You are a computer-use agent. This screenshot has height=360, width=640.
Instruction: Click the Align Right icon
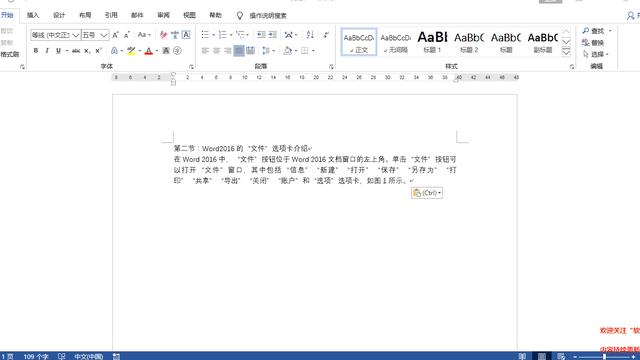(x=228, y=51)
